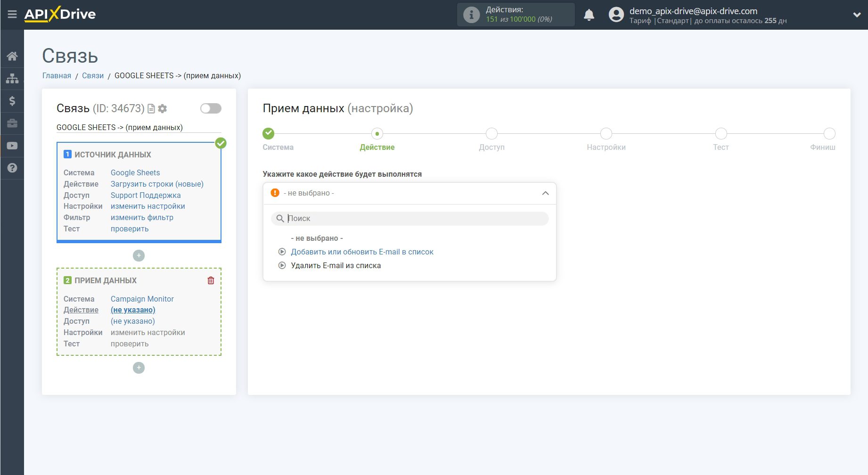Click изменить фильтр link
This screenshot has height=475, width=868.
coord(142,218)
